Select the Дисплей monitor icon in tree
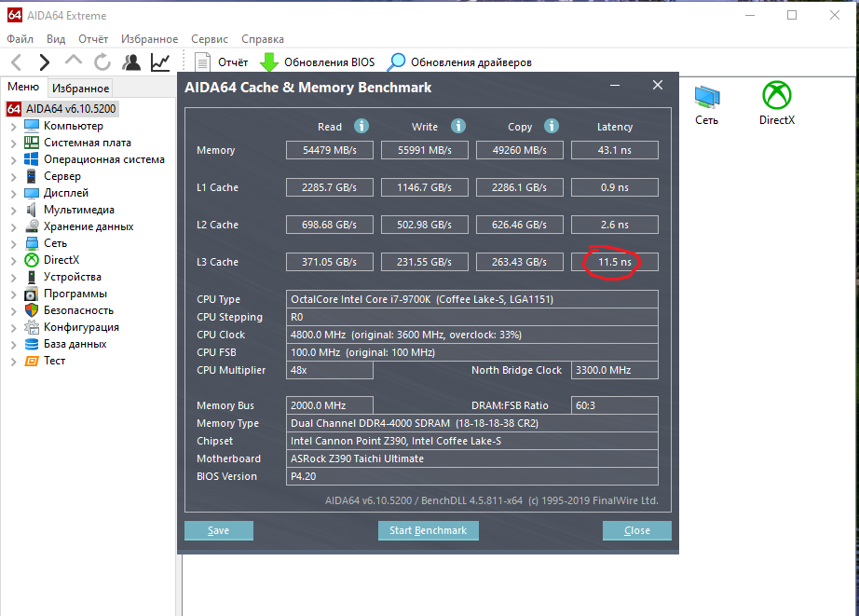Viewport: 859px width, 616px height. pyautogui.click(x=32, y=193)
